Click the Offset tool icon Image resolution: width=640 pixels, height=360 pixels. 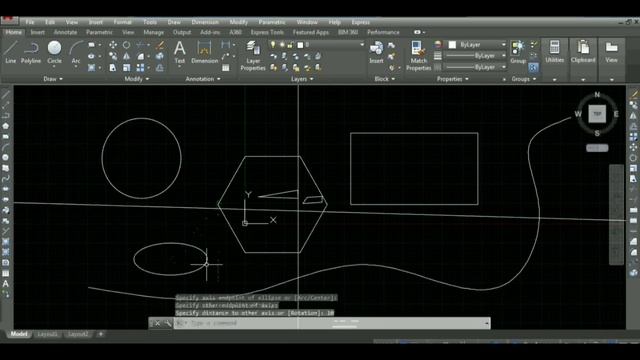[x=160, y=68]
